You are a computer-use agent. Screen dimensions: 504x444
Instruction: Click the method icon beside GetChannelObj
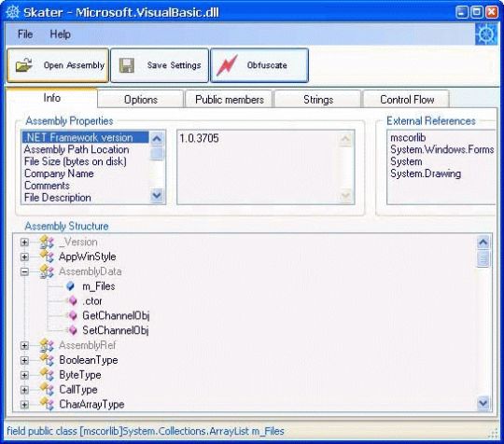pos(73,315)
